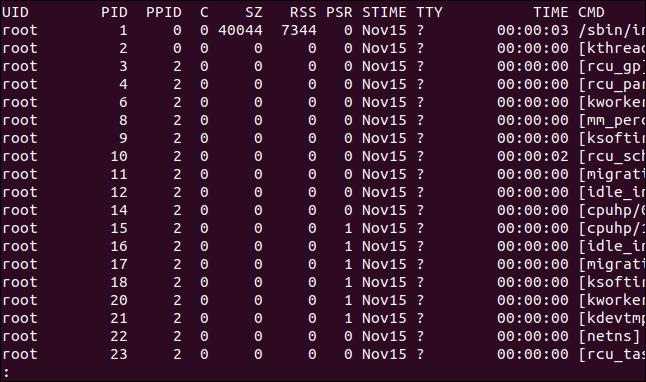Click the SZ value 40044
This screenshot has width=646, height=382.
pyautogui.click(x=241, y=30)
